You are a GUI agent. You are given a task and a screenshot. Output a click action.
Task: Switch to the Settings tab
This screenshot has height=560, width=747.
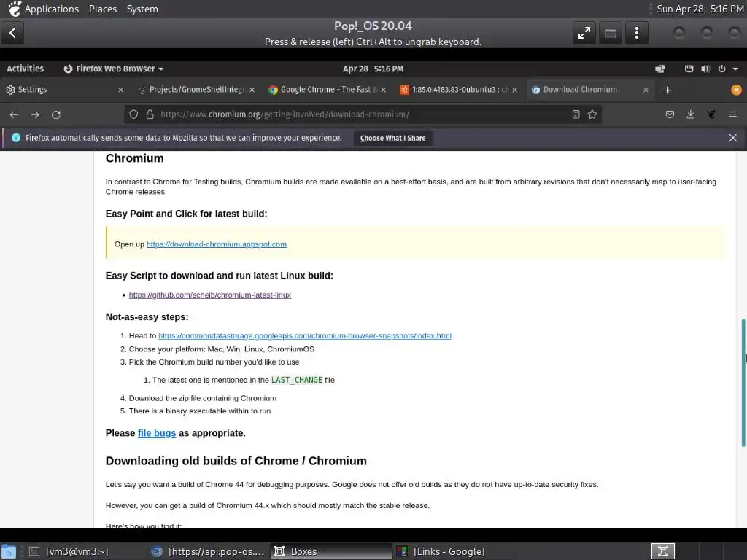pyautogui.click(x=64, y=90)
